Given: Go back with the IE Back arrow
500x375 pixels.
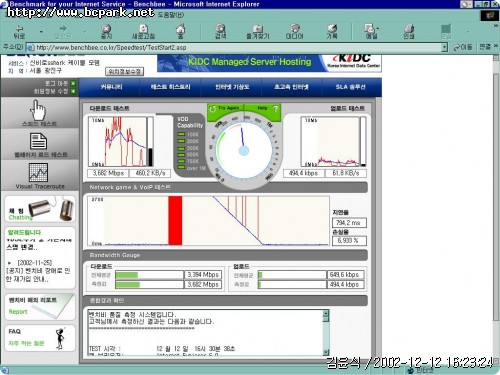Looking at the screenshot, I should [19, 29].
